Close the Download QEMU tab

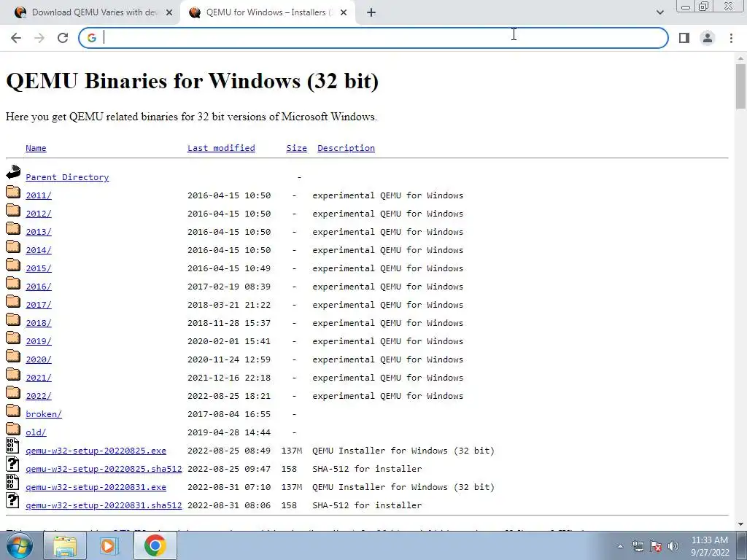coord(169,13)
